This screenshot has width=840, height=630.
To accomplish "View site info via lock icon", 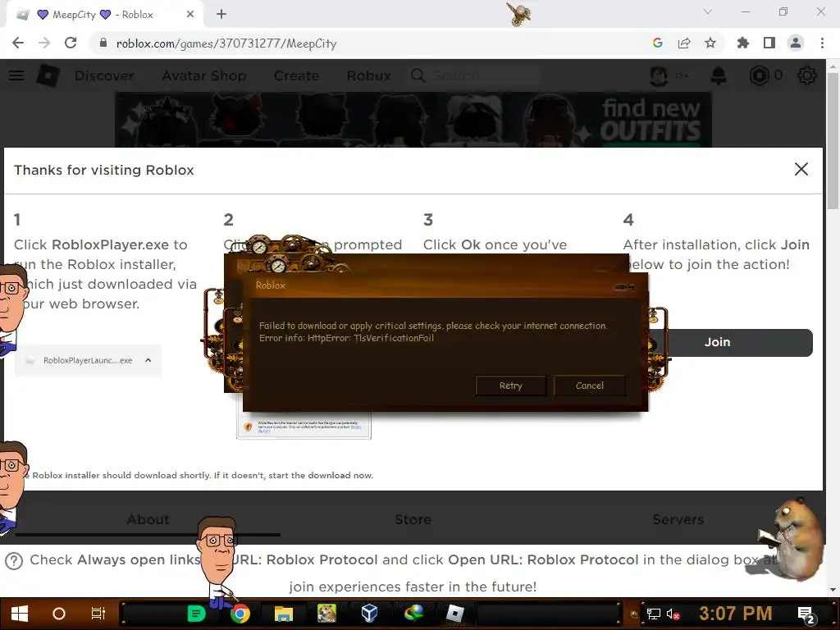I will click(103, 43).
